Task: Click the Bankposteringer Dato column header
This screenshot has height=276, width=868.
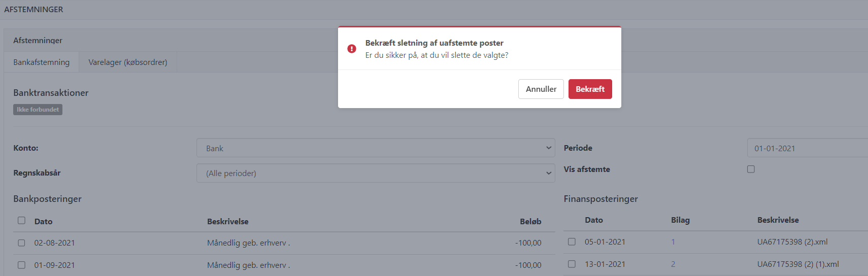Action: point(43,221)
